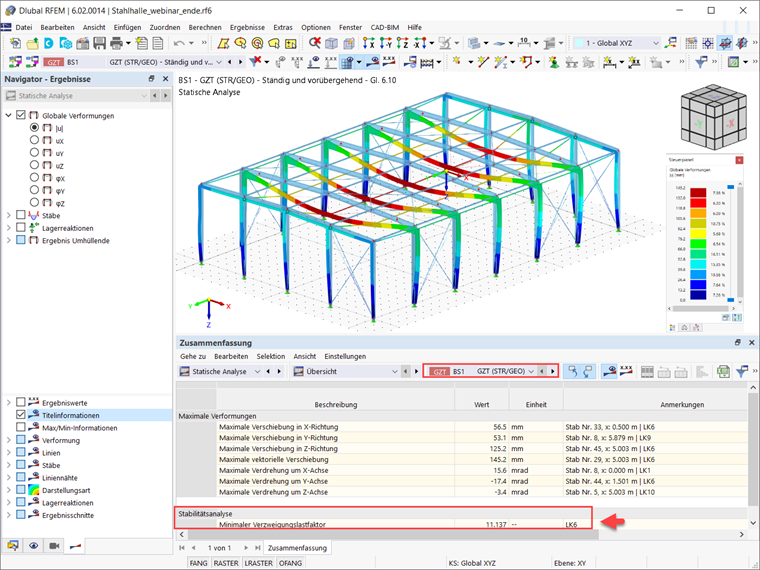Image resolution: width=760 pixels, height=570 pixels.
Task: Go to next load case arrow in toolbar
Action: click(240, 62)
